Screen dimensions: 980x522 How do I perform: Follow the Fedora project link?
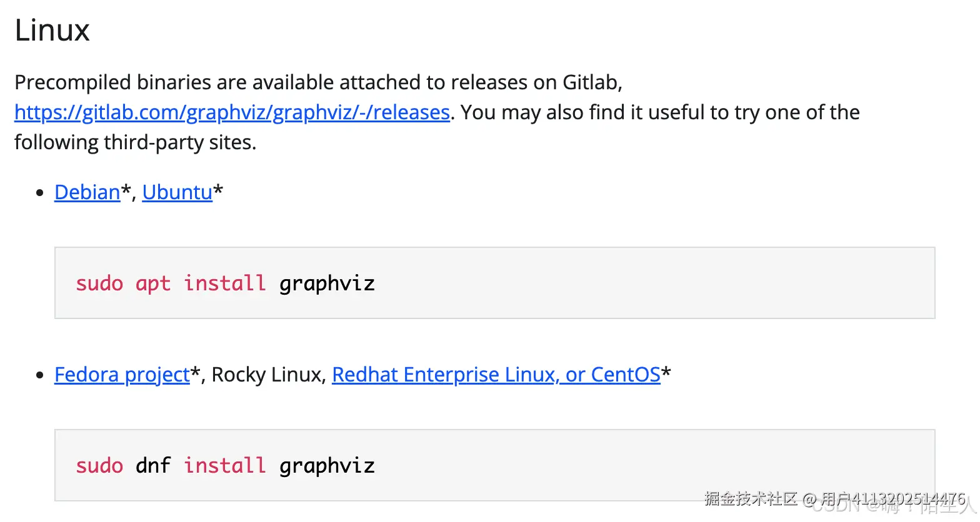point(122,375)
